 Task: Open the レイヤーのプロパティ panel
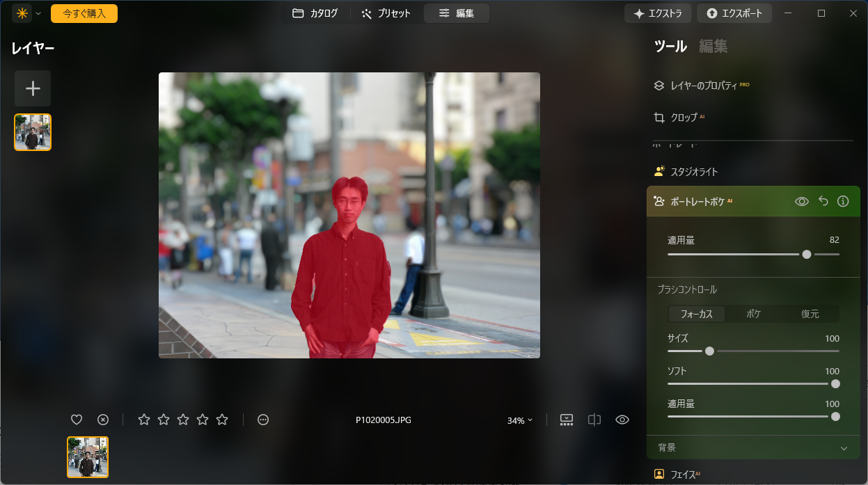coord(703,85)
